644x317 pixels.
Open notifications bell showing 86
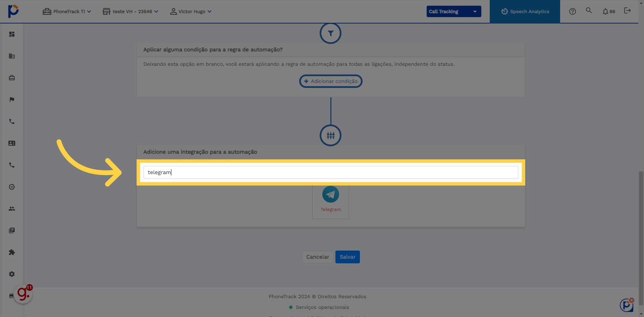(x=609, y=11)
